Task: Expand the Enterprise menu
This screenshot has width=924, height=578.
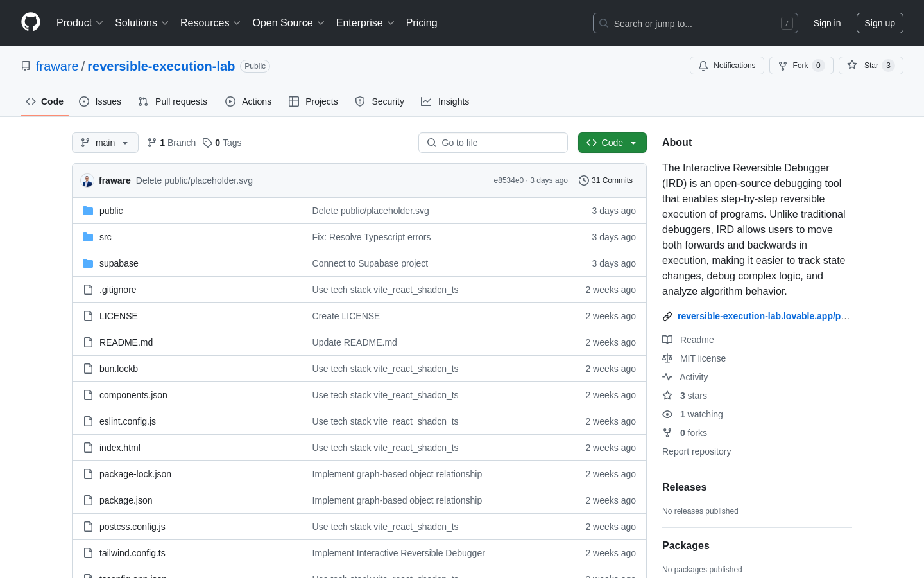Action: (x=365, y=22)
